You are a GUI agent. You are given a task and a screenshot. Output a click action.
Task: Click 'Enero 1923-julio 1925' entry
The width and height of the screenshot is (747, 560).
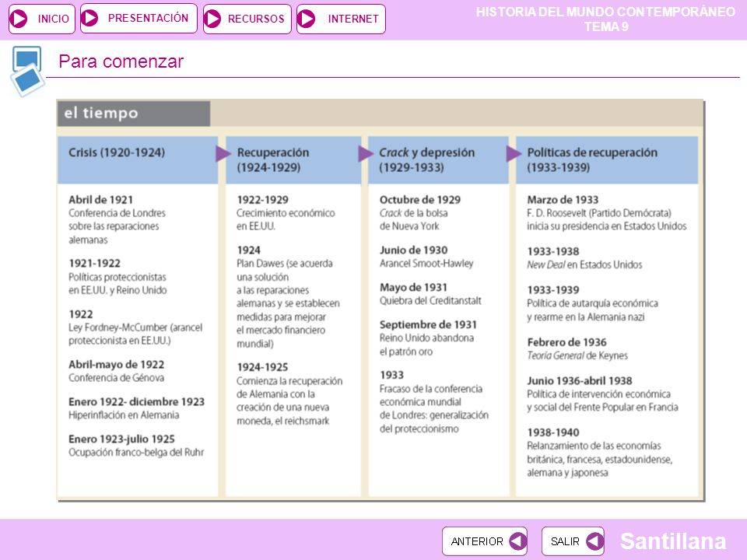[x=121, y=439]
